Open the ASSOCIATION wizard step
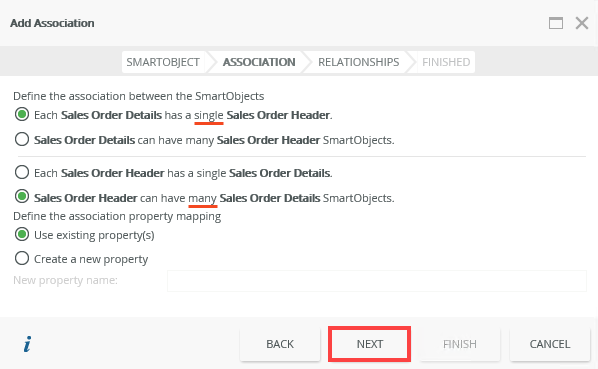This screenshot has width=598, height=369. coord(259,62)
